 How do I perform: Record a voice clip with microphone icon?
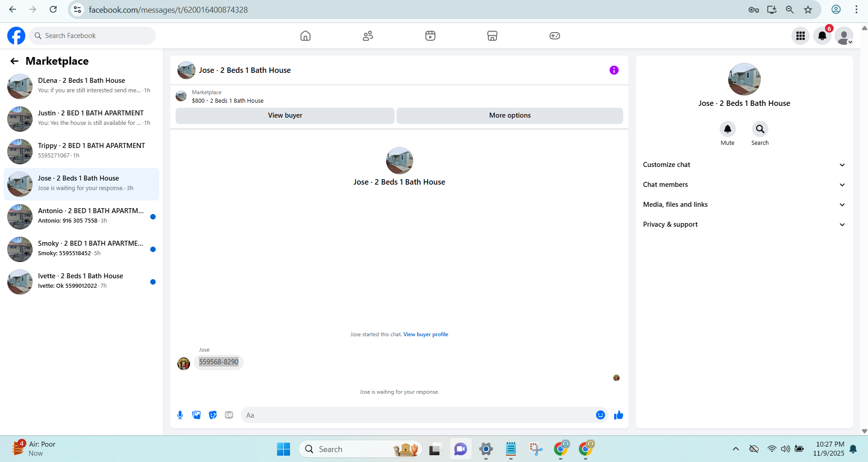(x=180, y=415)
